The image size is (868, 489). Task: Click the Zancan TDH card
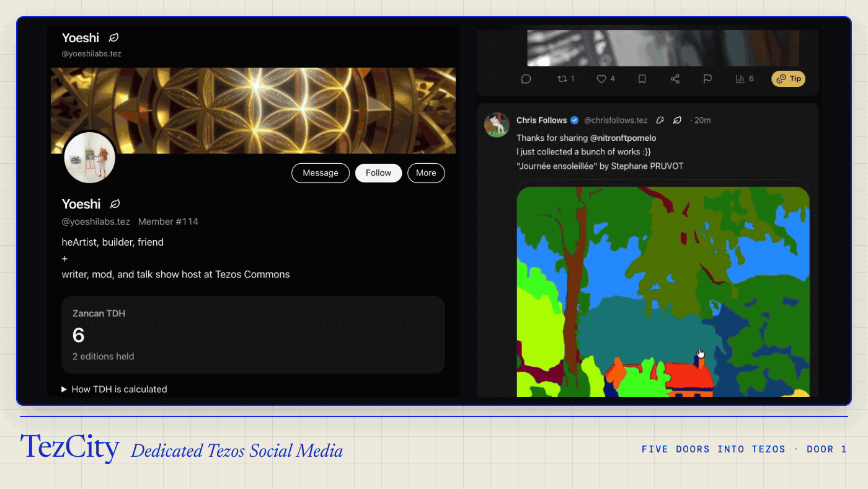pos(253,334)
